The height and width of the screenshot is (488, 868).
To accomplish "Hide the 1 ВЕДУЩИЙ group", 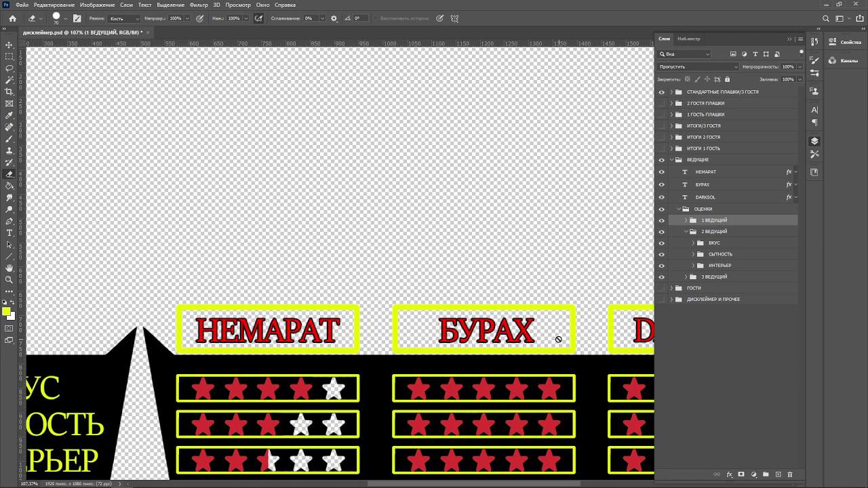I will (x=662, y=220).
